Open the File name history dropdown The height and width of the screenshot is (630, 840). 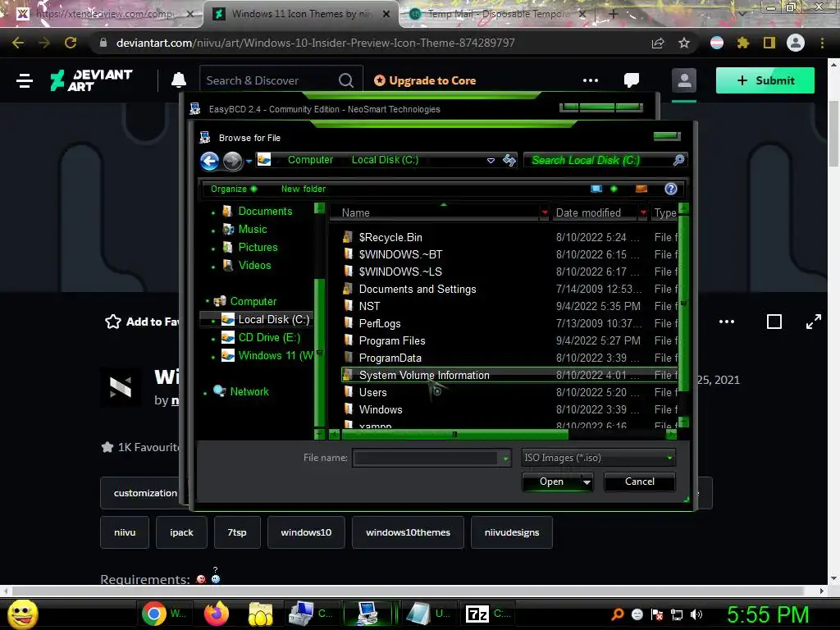(505, 458)
